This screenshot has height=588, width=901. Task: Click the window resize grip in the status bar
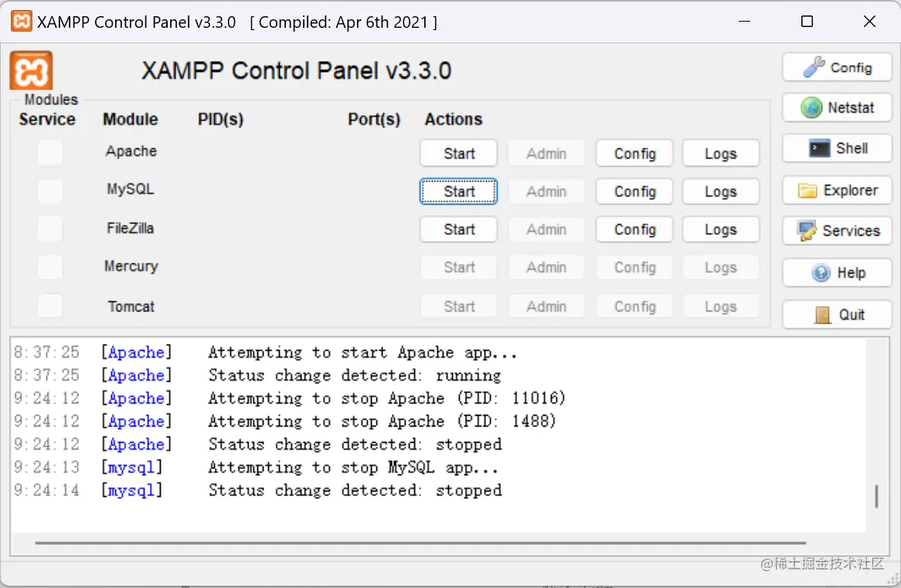coord(893,580)
